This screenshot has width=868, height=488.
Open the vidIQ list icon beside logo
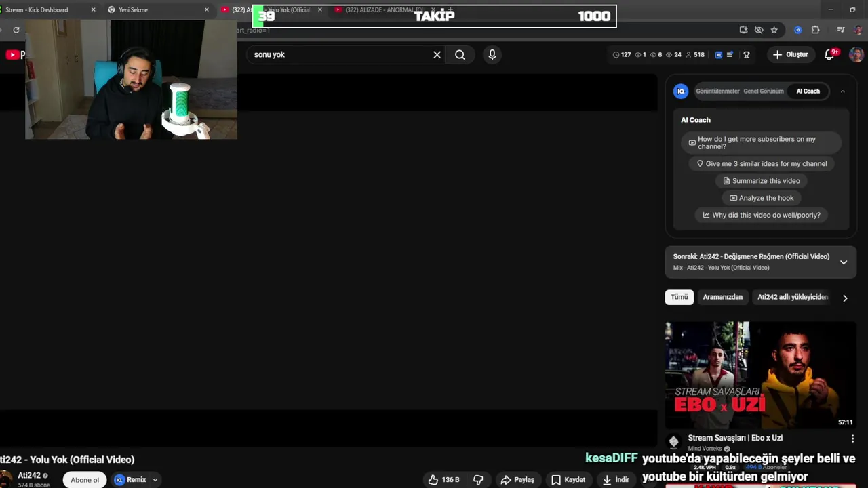coord(730,55)
